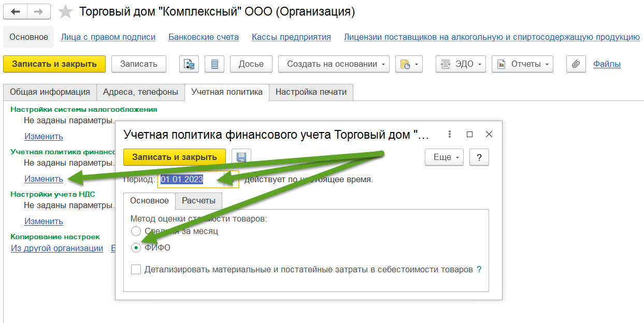Open the Файлы link
The height and width of the screenshot is (323, 644).
607,64
